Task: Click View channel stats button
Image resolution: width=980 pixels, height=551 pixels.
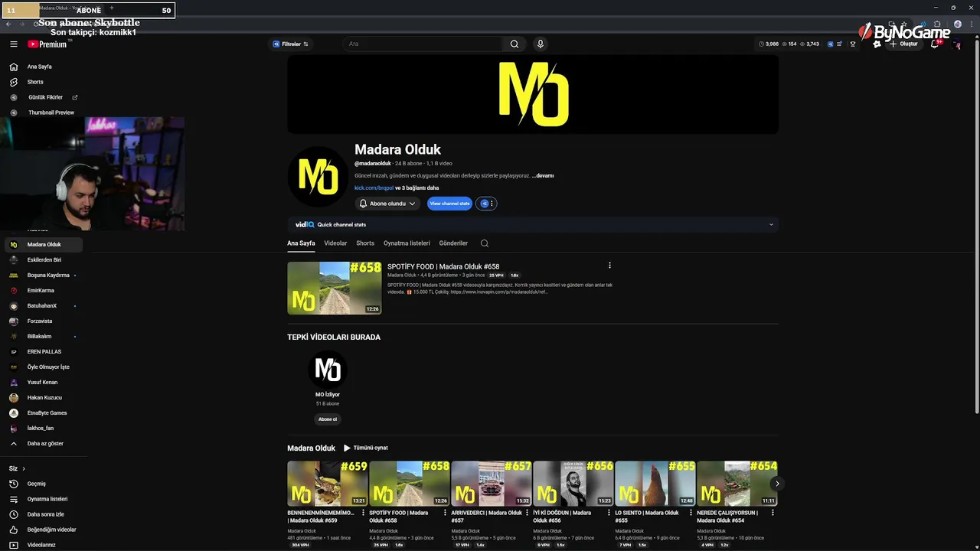Action: point(449,204)
